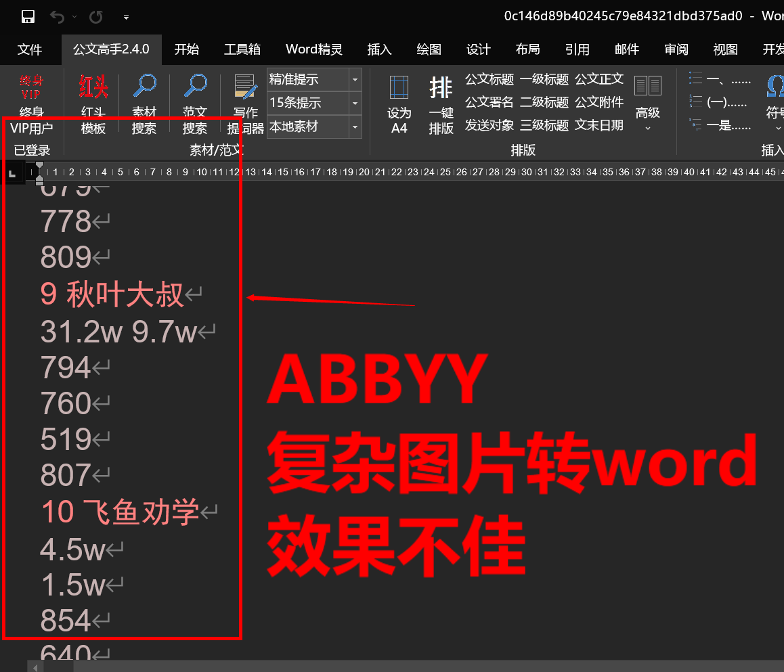Switch to the 开始 tab
This screenshot has width=784, height=672.
pyautogui.click(x=186, y=49)
